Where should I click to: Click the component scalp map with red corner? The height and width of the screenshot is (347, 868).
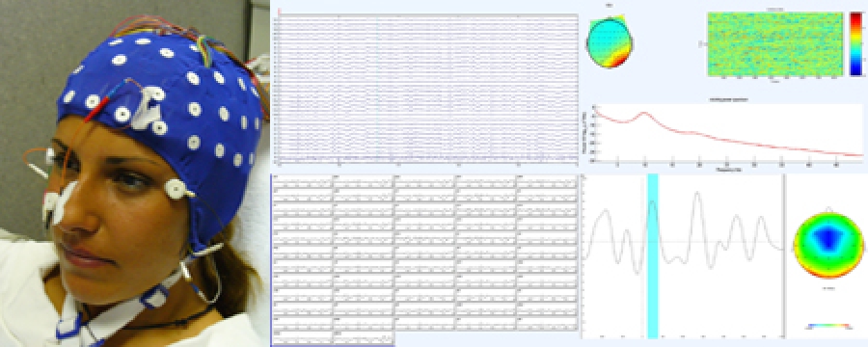610,41
